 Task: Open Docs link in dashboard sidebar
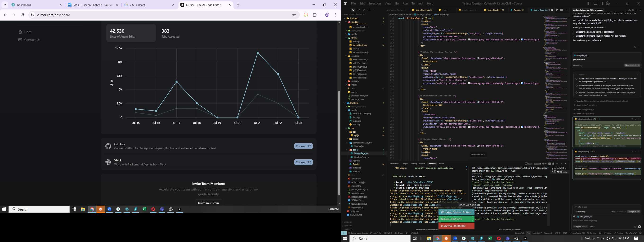point(25,32)
